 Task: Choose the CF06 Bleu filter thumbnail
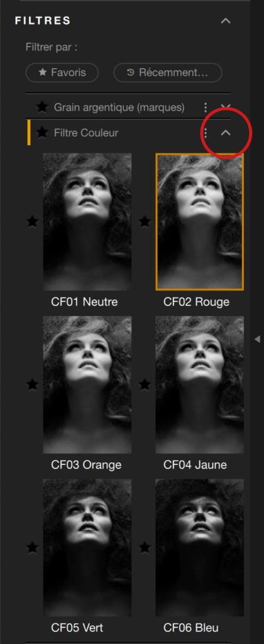(199, 547)
